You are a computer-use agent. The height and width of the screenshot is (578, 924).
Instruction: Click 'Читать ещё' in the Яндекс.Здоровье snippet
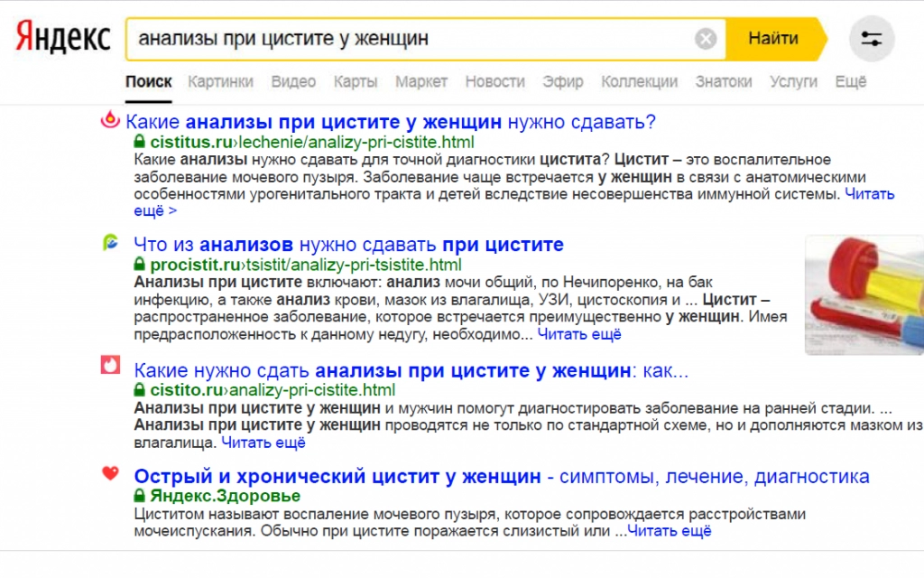point(670,531)
